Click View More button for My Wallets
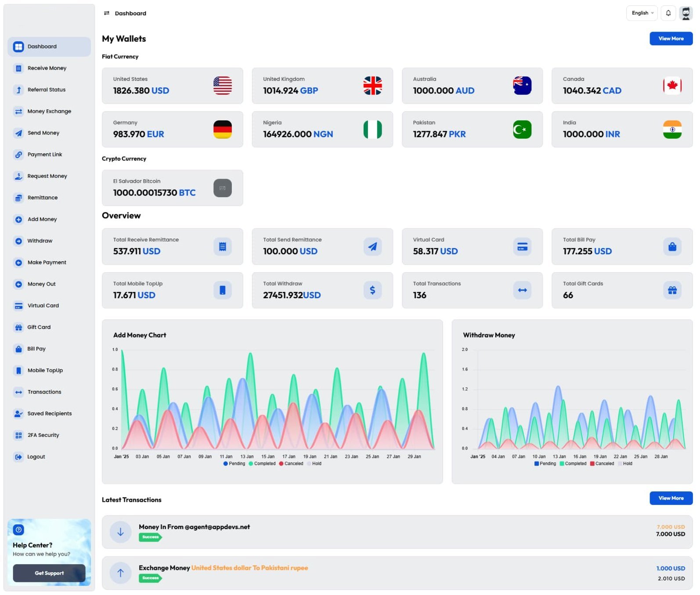The height and width of the screenshot is (595, 700). click(x=671, y=39)
